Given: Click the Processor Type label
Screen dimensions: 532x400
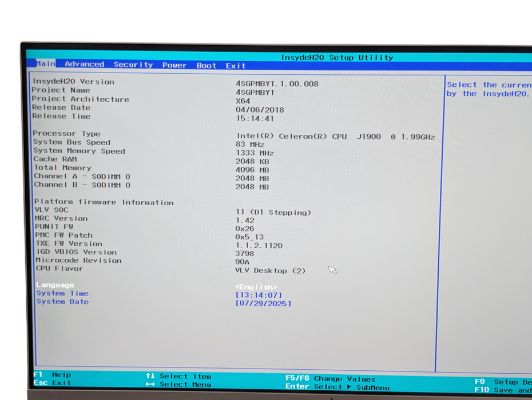Looking at the screenshot, I should (x=66, y=134).
